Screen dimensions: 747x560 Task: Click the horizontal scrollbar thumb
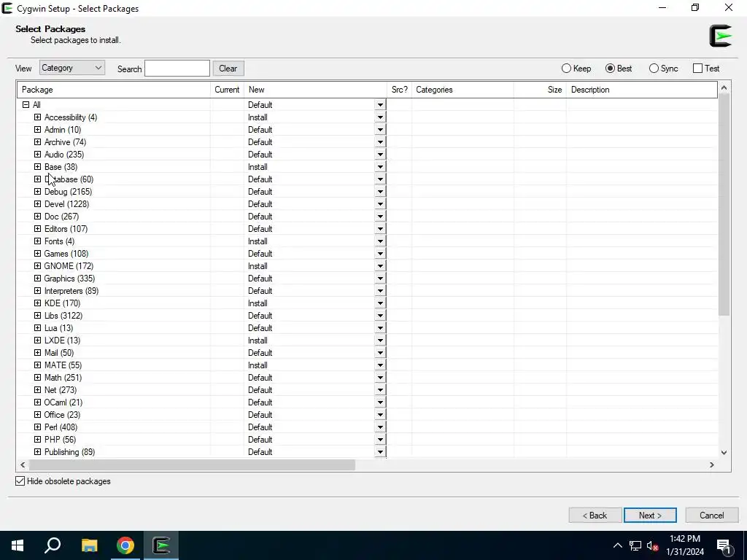192,464
